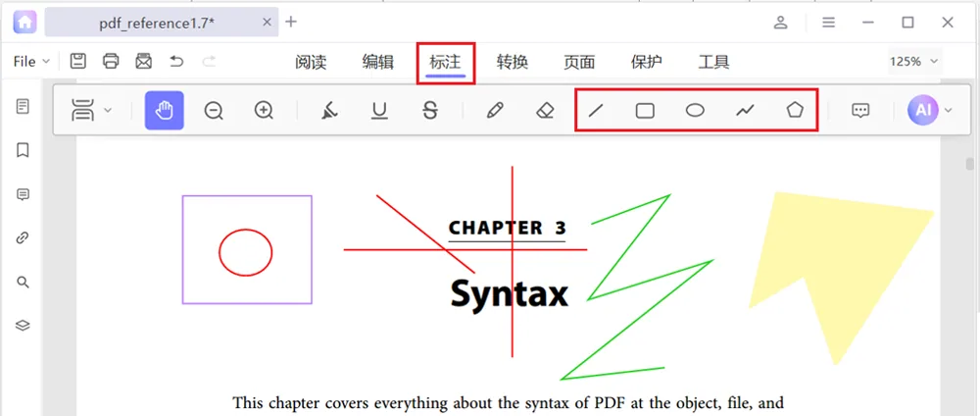Image resolution: width=980 pixels, height=416 pixels.
Task: Select the Hand tool
Action: pos(165,110)
